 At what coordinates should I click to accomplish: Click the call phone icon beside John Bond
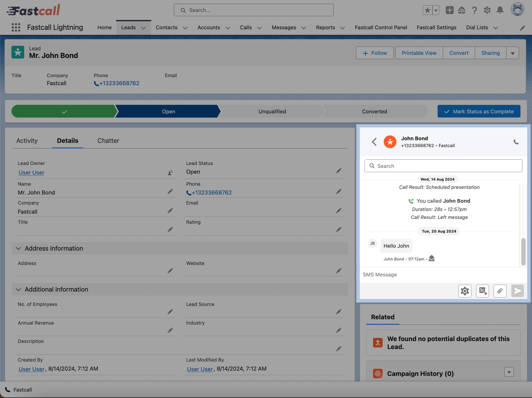(516, 142)
